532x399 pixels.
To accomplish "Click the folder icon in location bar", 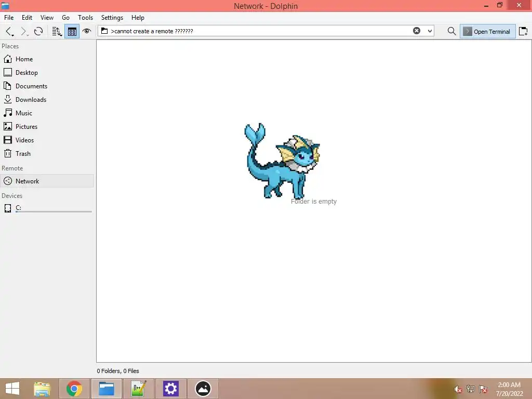I will (x=104, y=31).
